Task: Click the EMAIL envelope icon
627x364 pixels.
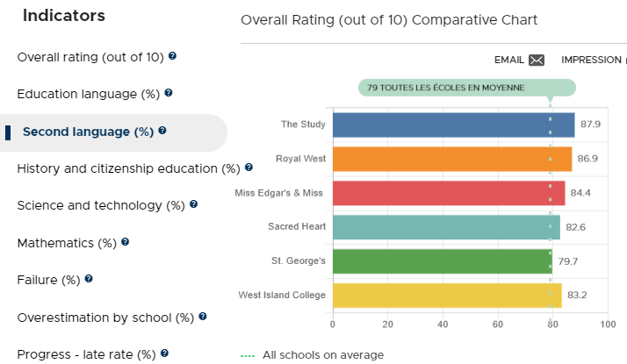Action: (x=537, y=60)
